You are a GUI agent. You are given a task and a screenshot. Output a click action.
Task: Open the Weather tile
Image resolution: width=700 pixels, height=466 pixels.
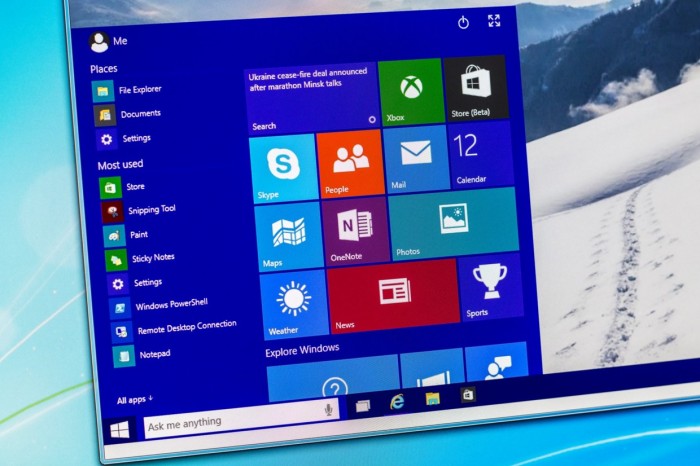coord(294,303)
